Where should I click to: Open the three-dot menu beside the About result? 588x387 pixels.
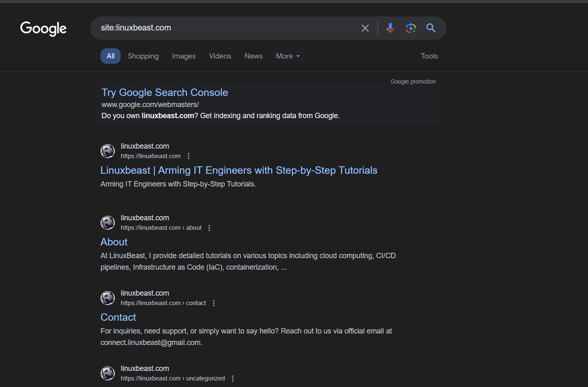coord(209,227)
